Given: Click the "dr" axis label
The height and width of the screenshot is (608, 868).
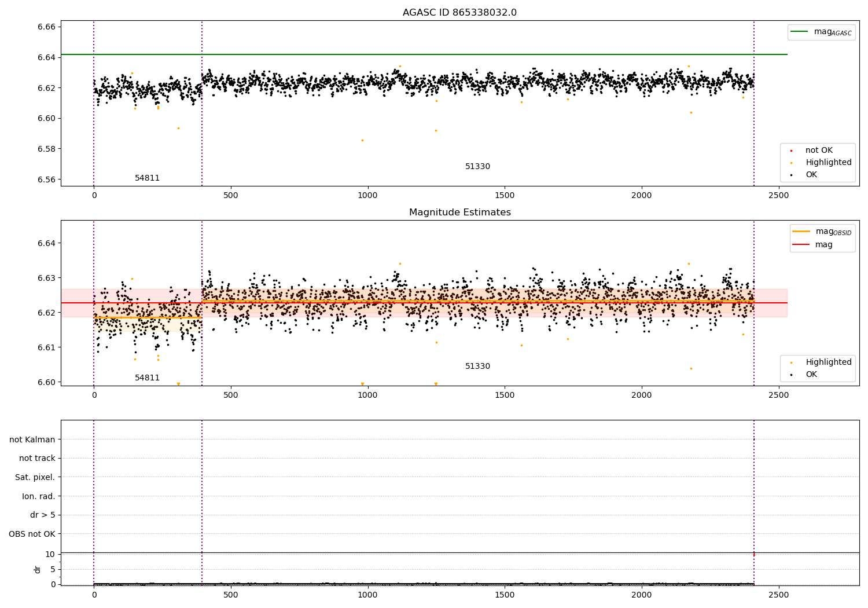Looking at the screenshot, I should (x=38, y=569).
